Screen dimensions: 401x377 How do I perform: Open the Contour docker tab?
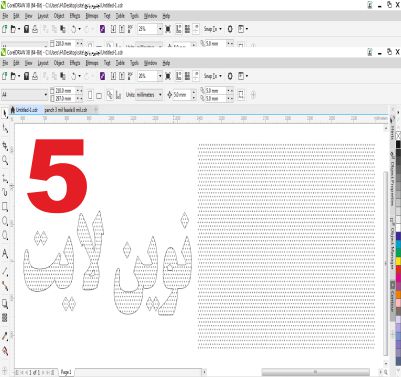point(392,301)
